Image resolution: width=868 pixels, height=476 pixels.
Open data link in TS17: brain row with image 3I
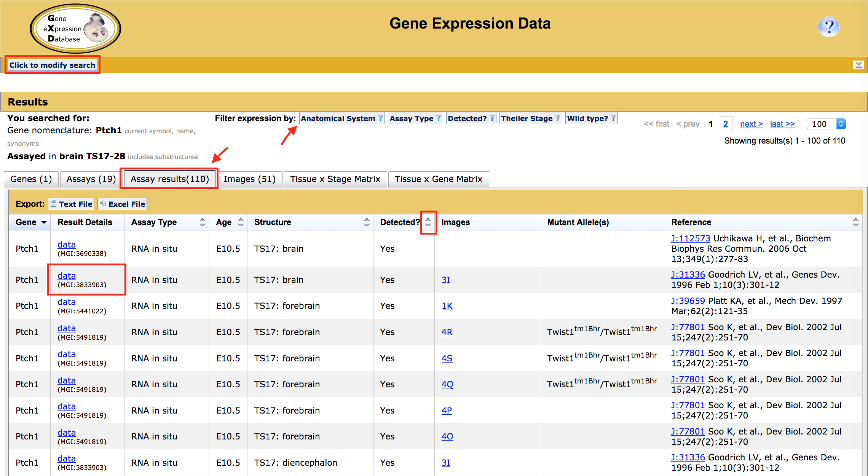coord(67,276)
